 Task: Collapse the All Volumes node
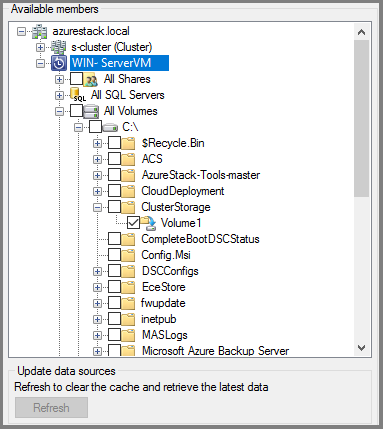(x=59, y=111)
